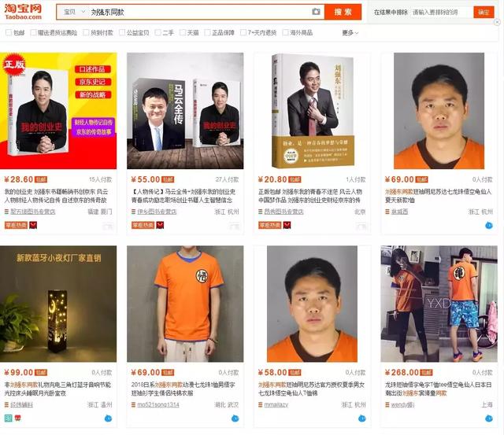Open 我的创业史 yellow-red book thumbnail
504x435 pixels.
[58, 111]
